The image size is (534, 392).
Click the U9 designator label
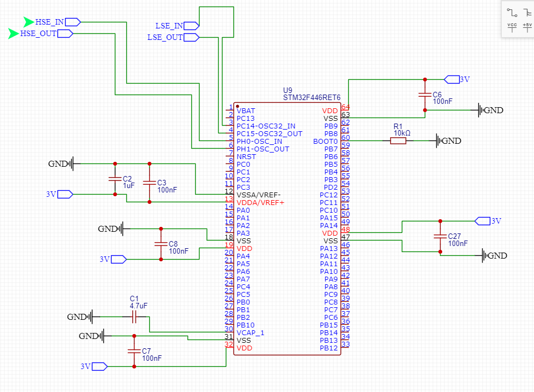tap(288, 91)
